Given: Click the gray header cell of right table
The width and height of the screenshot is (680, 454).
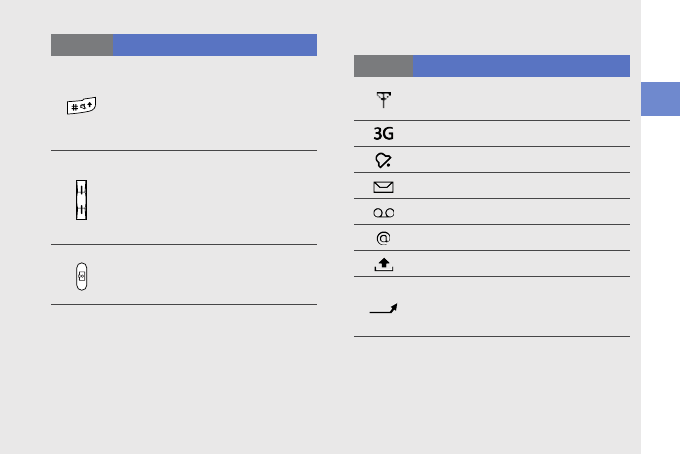Looking at the screenshot, I should [x=383, y=66].
